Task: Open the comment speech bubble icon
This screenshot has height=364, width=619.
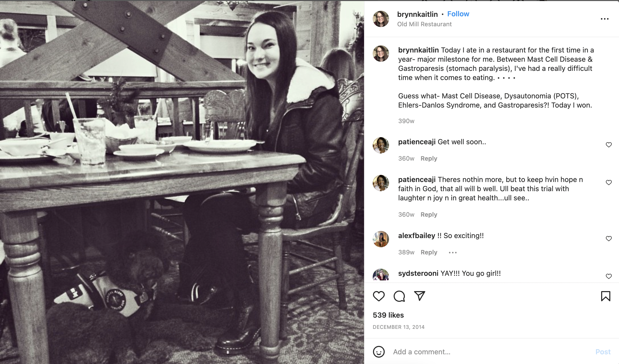Action: click(x=399, y=296)
